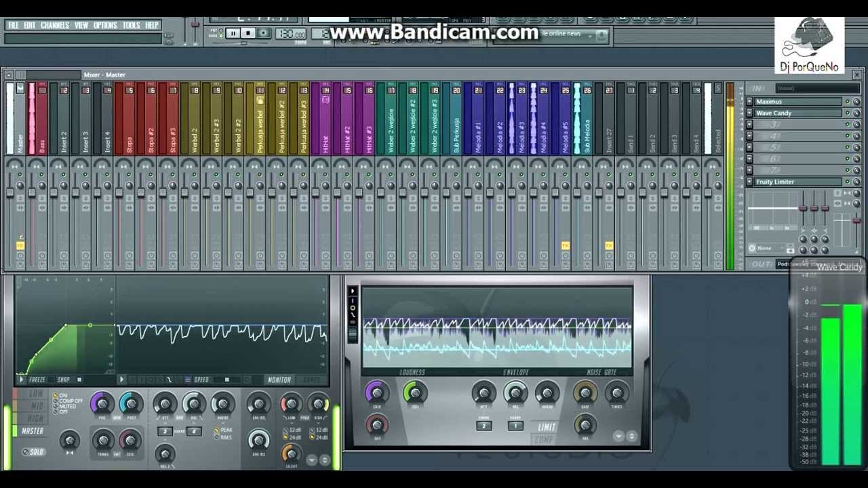
Task: Toggle Fruity Limiter slot enable LED
Action: [847, 182]
